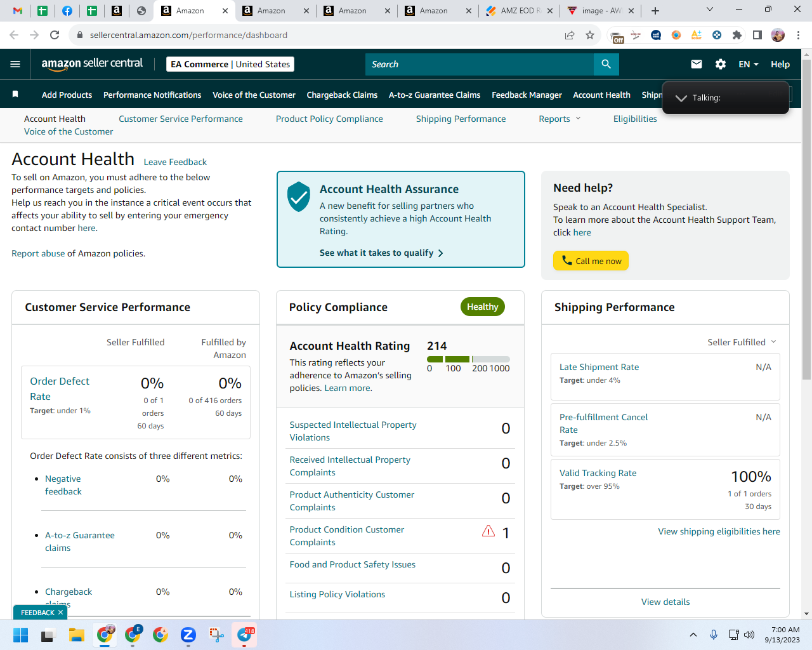Open the Late Shipment Rate link

pos(599,367)
